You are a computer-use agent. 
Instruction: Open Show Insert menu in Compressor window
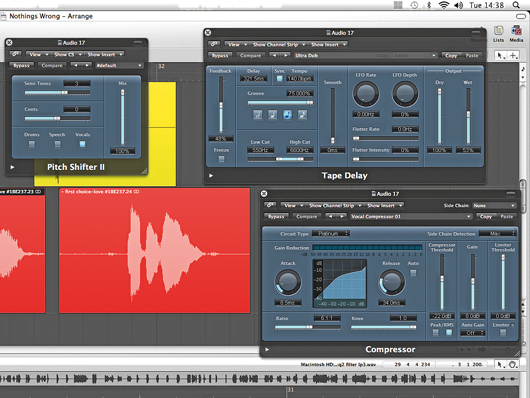tap(384, 205)
